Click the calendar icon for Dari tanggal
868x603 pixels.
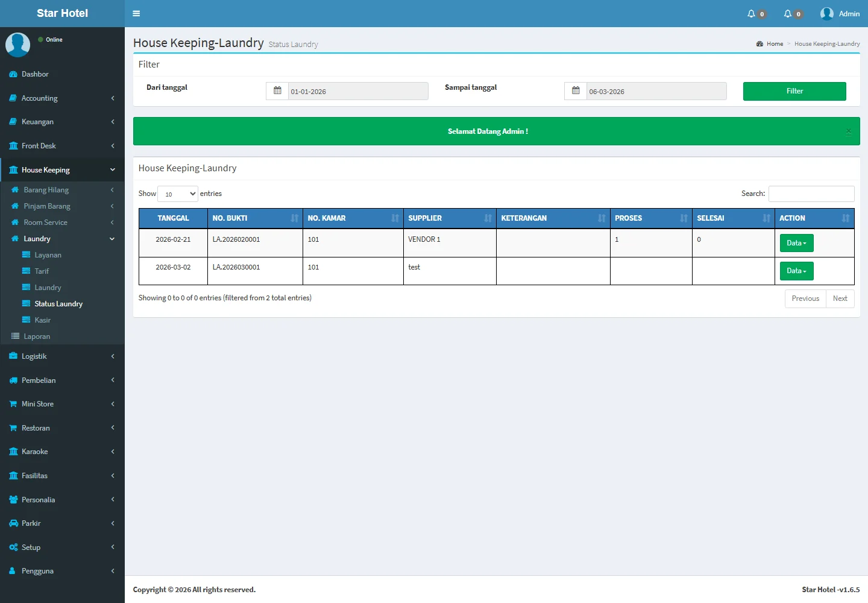tap(277, 91)
